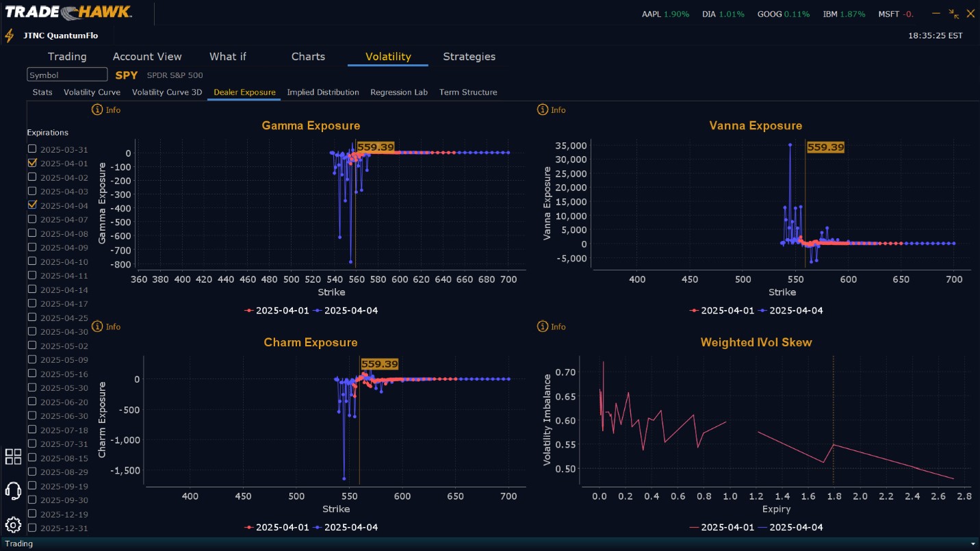Open the settings gear icon
The image size is (980, 551).
13,525
